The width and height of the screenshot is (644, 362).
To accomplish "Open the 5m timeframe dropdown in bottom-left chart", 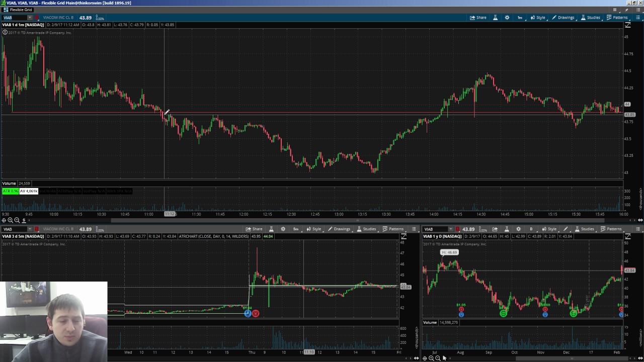I will (296, 229).
